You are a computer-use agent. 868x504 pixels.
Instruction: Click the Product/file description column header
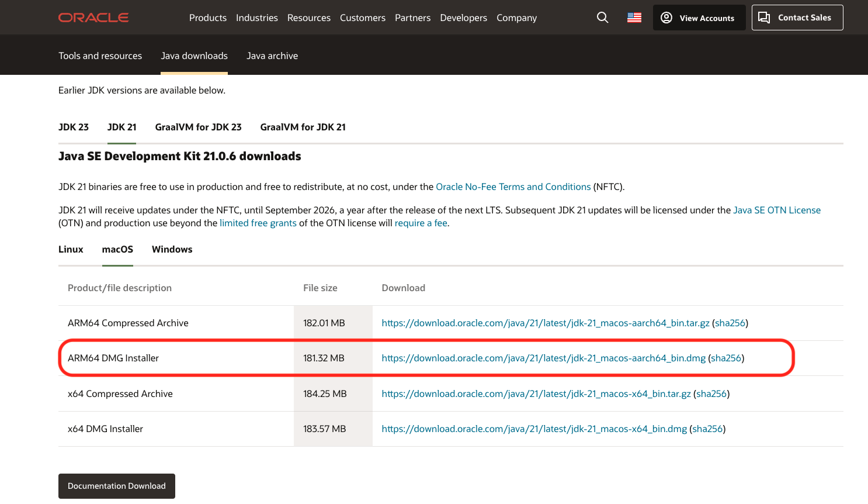click(x=120, y=288)
